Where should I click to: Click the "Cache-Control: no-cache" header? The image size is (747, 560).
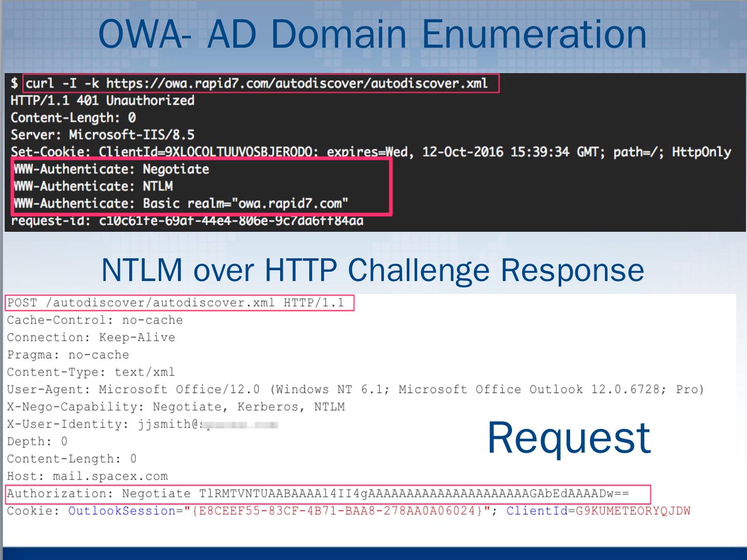point(95,320)
